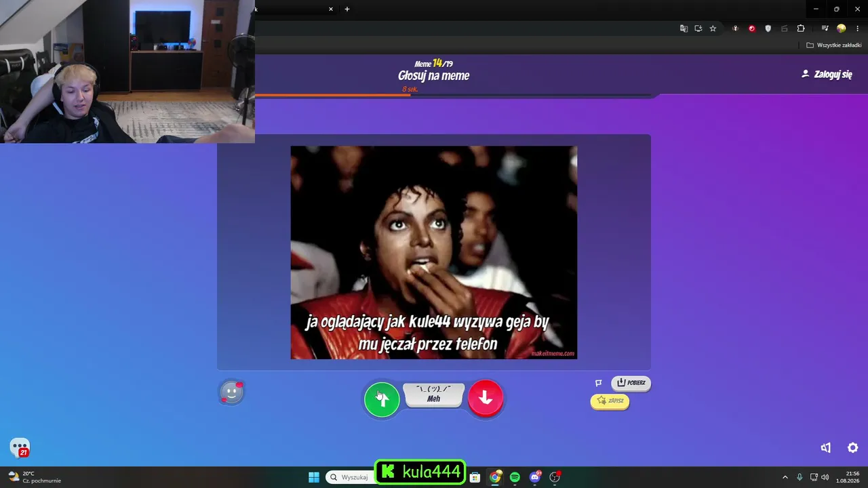Click the install app icon in address bar

pyautogui.click(x=698, y=28)
